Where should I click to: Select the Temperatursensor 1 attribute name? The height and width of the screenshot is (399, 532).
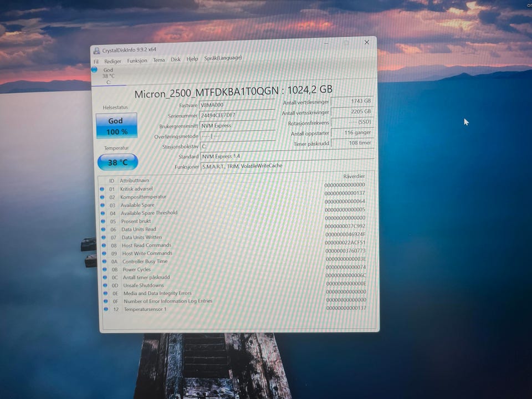pos(145,309)
